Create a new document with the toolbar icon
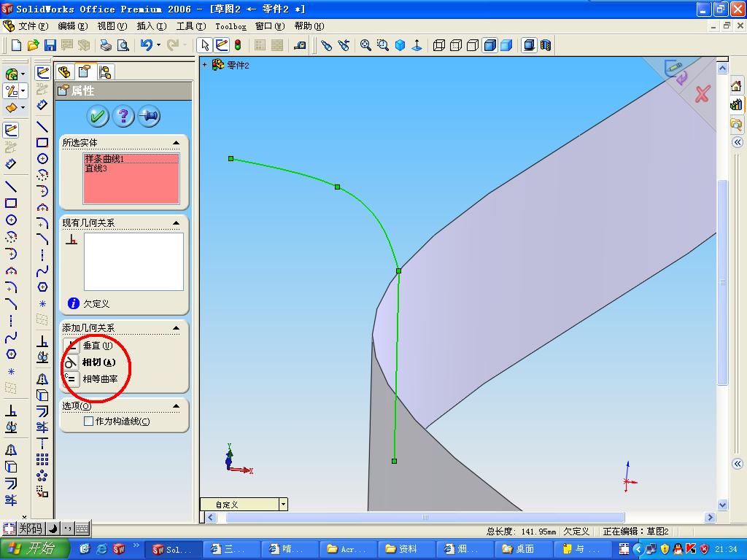747x560 pixels. pos(16,45)
